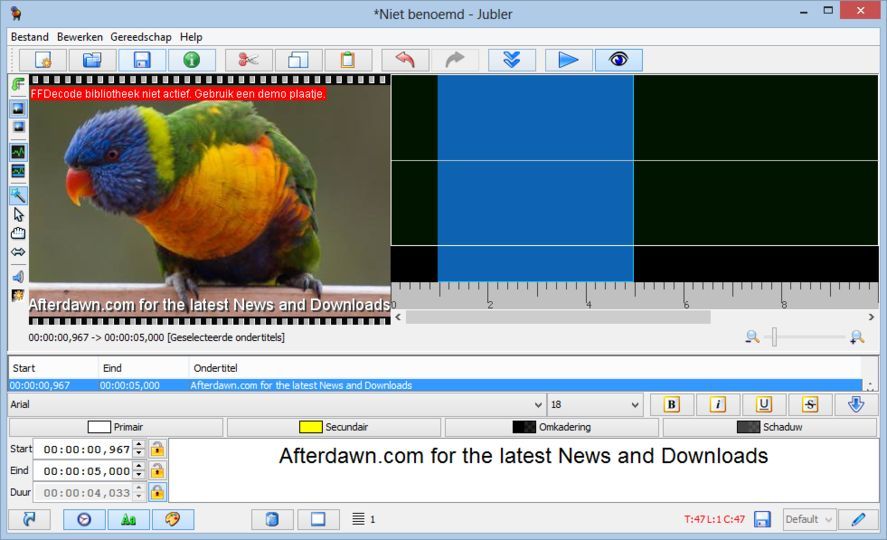Viewport: 887px width, 540px height.
Task: Click the sun-burst icon below speaker
Action: (18, 295)
